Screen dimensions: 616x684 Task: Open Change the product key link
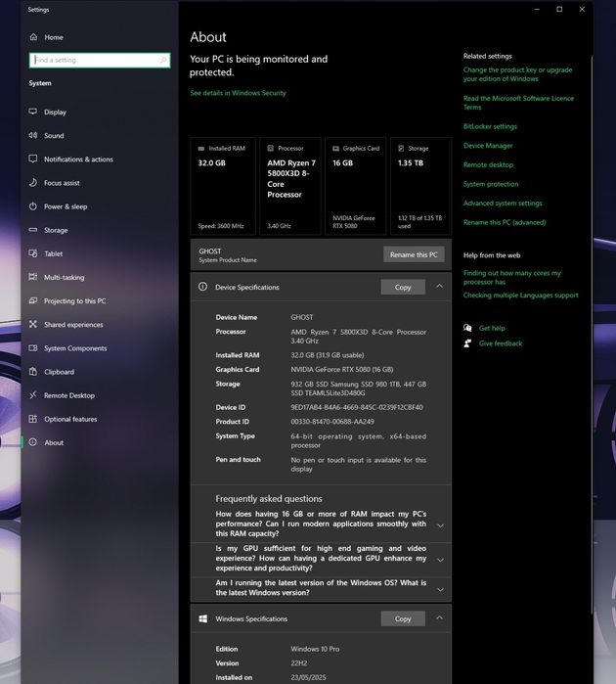pyautogui.click(x=517, y=74)
